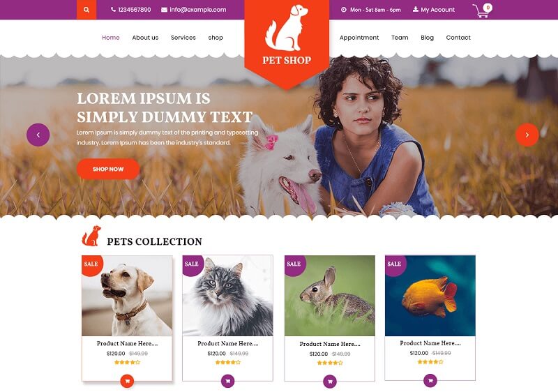This screenshot has width=558, height=392.
Task: Go to the Contact page
Action: (x=458, y=38)
